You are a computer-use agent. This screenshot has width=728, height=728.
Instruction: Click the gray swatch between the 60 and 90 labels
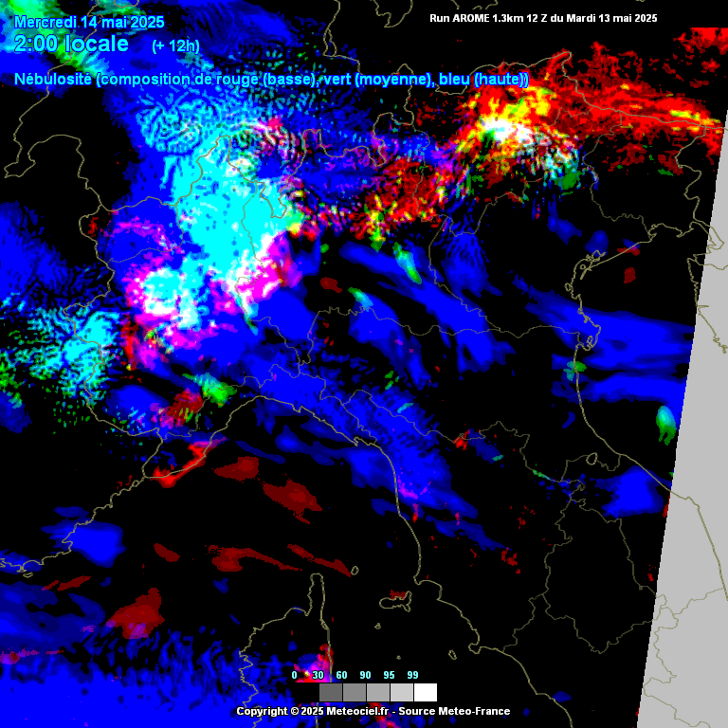(x=355, y=692)
